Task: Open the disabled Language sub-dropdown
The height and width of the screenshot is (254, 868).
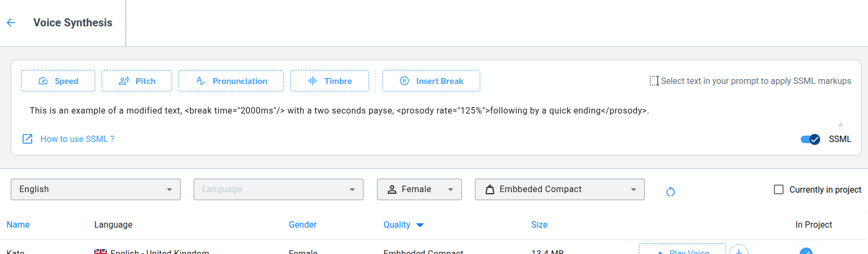Action: 279,189
